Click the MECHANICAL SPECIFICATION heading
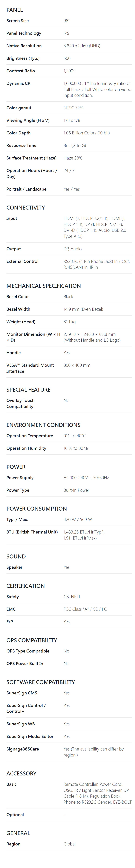Screen dimensions: 135x868 click(43, 286)
